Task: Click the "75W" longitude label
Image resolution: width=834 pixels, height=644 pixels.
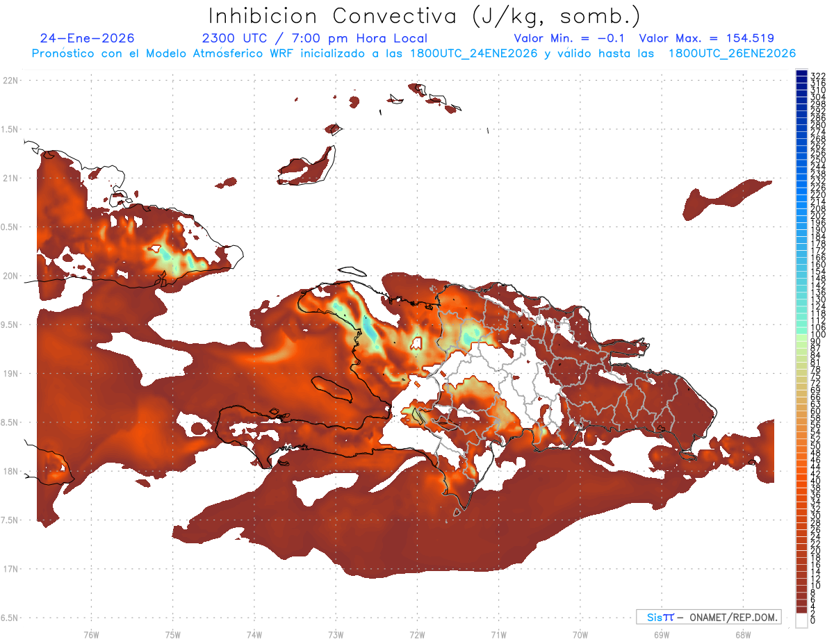Action: pos(172,634)
